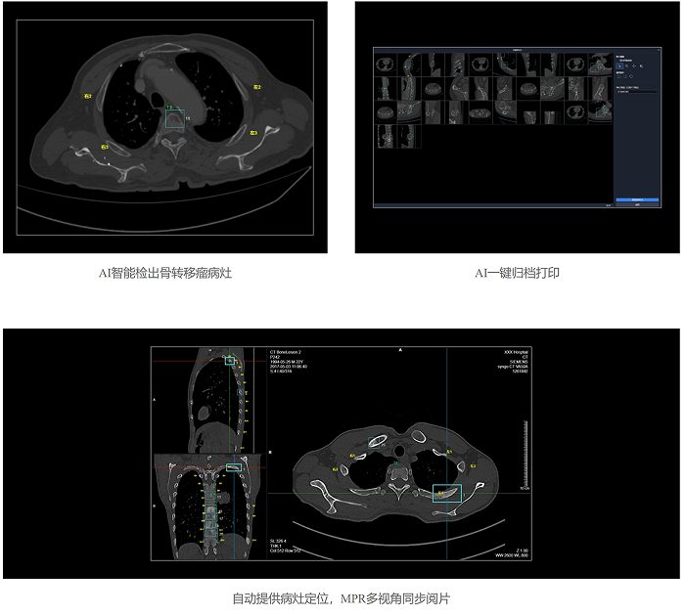This screenshot has width=685, height=616.
Task: Open the archive print screenshot image
Action: [518, 127]
